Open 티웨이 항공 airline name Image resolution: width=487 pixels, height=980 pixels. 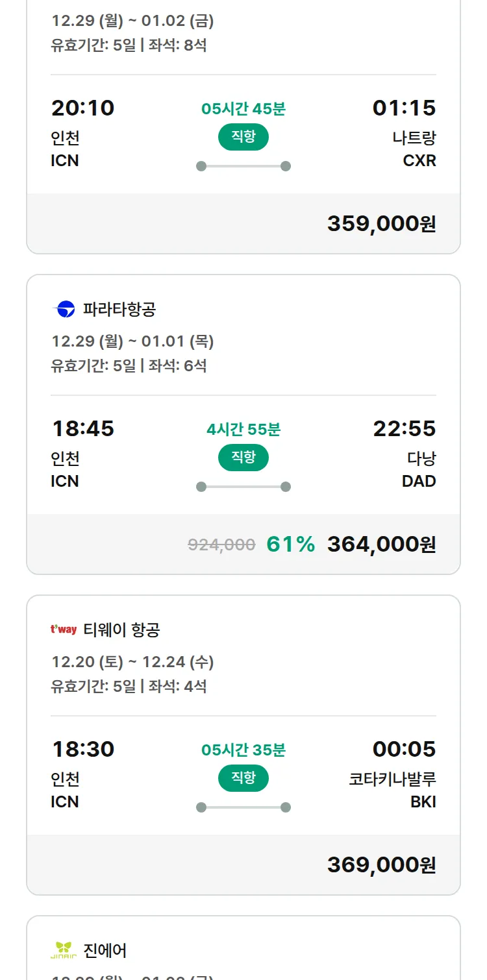click(x=121, y=630)
